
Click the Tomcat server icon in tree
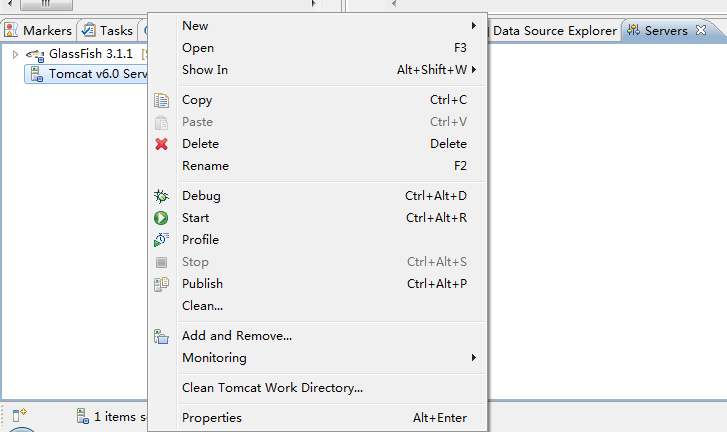pyautogui.click(x=36, y=74)
